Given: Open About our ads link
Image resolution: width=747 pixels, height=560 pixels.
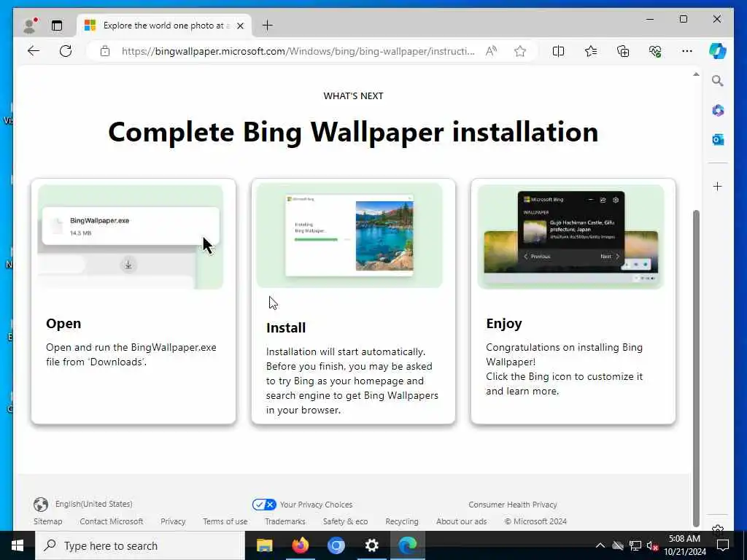Looking at the screenshot, I should click(461, 521).
